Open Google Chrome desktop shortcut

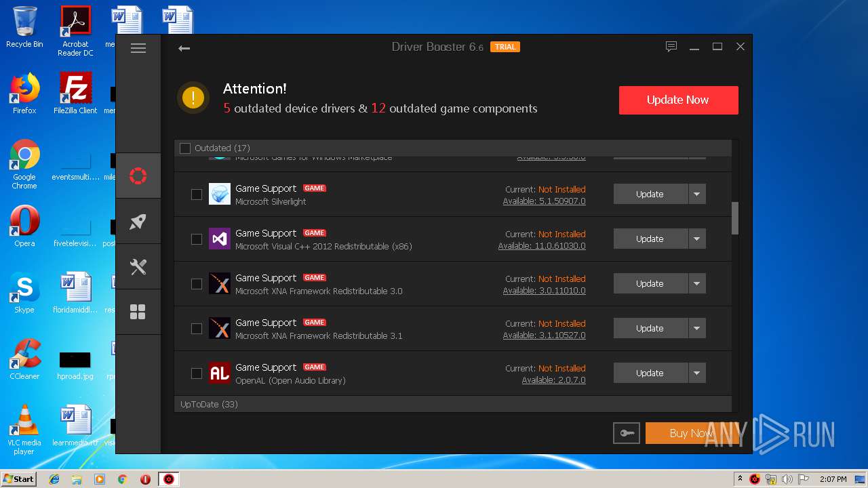coord(24,165)
